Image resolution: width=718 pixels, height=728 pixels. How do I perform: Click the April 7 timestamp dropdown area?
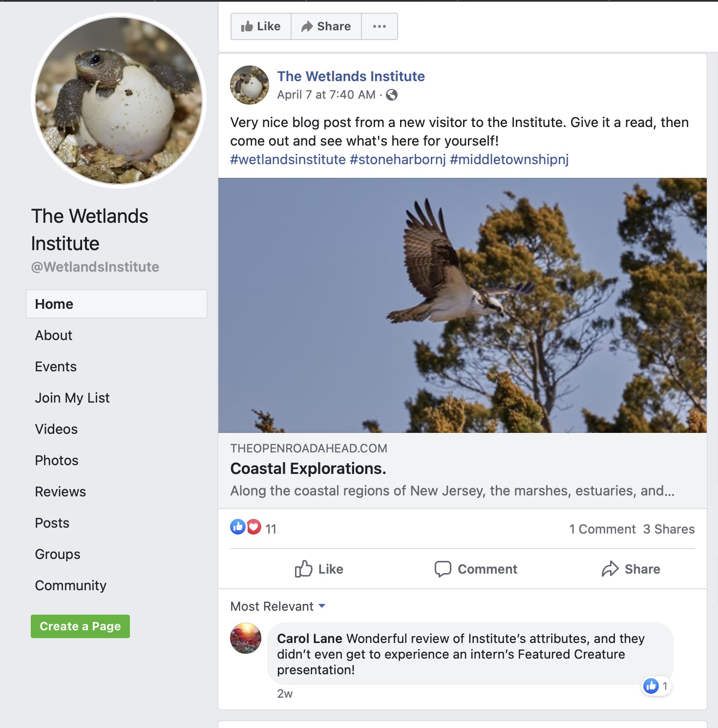(x=326, y=95)
